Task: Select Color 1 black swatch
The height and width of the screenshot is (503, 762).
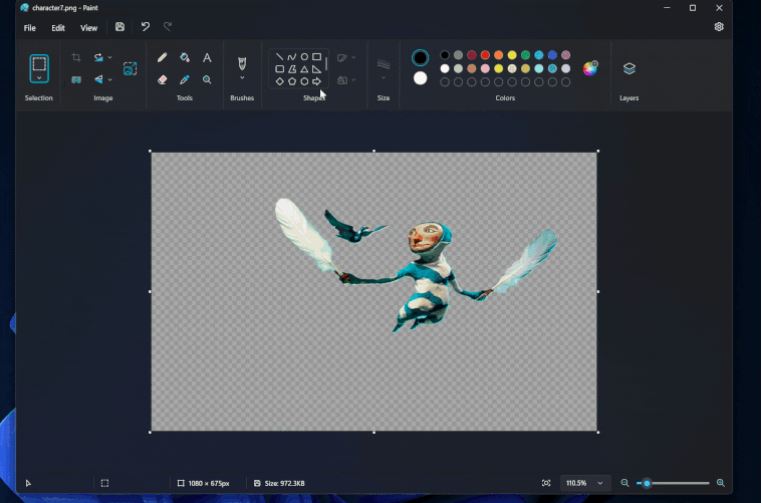Action: [420, 58]
